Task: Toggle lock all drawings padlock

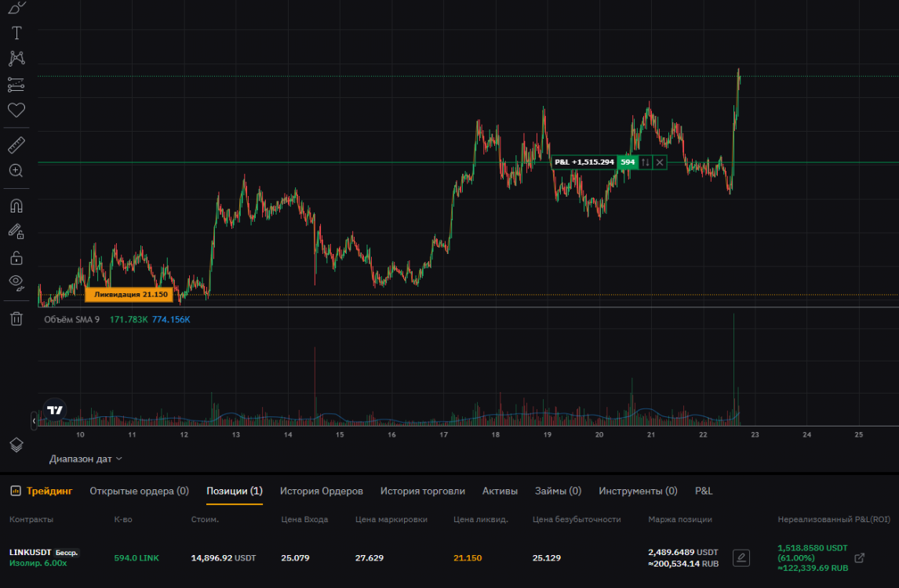Action: tap(16, 257)
